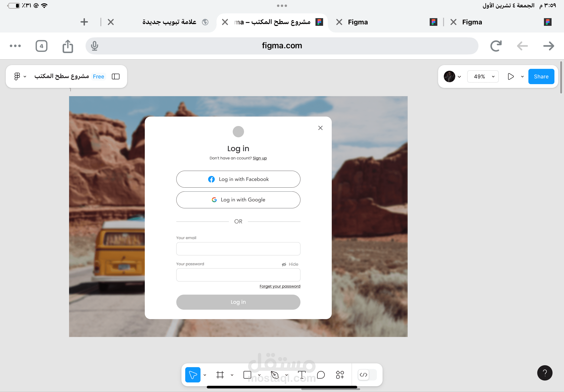Click the Google logo icon
564x392 pixels.
(214, 200)
